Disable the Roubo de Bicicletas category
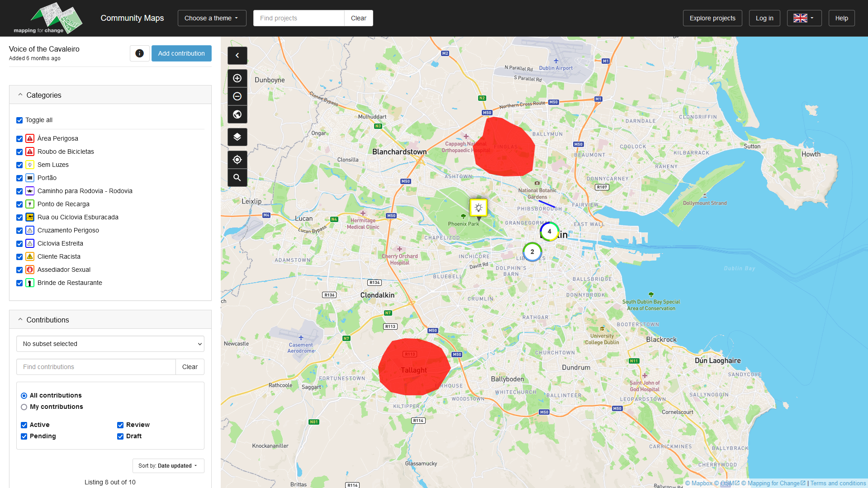Image resolution: width=868 pixels, height=488 pixels. (19, 152)
